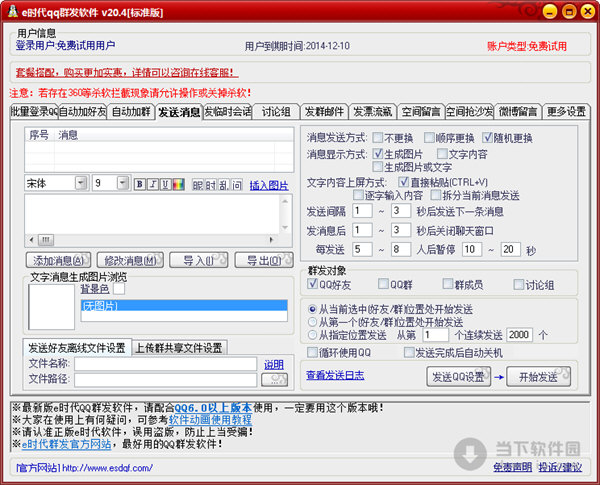Viewport: 600px width, 485px height.
Task: Click 导入(I) button
Action: coord(199,261)
